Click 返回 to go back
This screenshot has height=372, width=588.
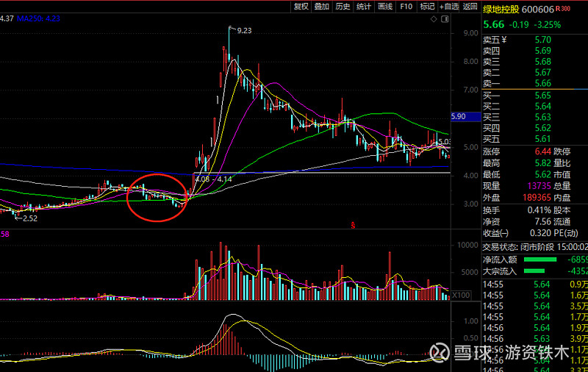click(x=470, y=7)
